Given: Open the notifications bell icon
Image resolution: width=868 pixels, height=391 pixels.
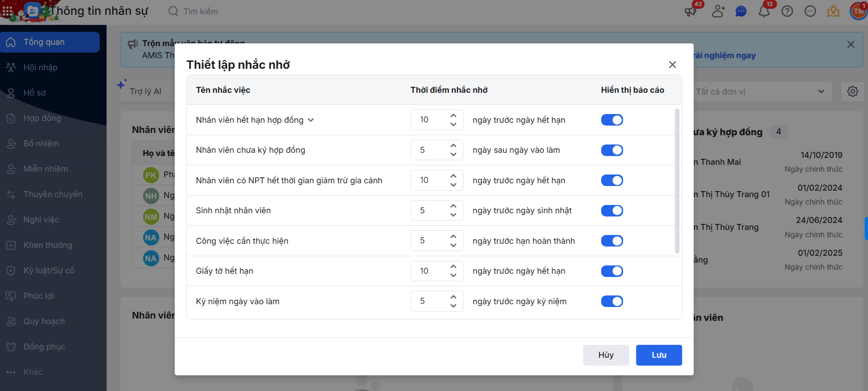Looking at the screenshot, I should click(x=764, y=11).
